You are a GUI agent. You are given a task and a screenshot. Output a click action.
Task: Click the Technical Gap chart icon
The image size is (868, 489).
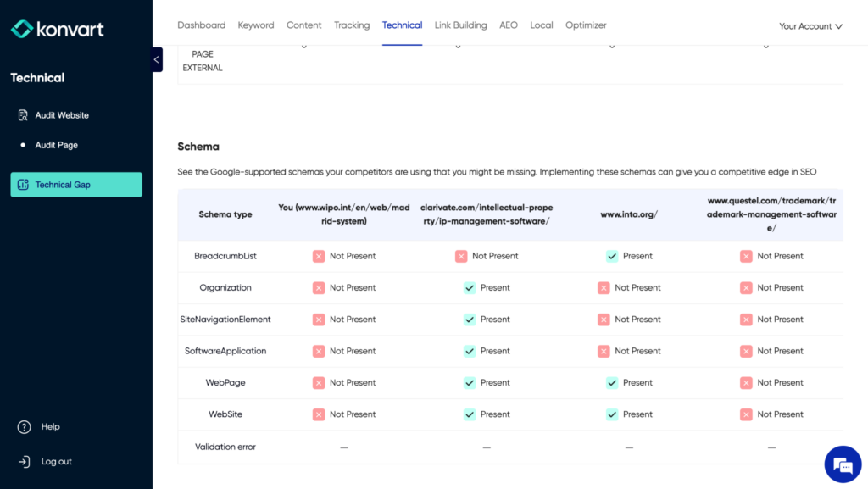click(23, 185)
